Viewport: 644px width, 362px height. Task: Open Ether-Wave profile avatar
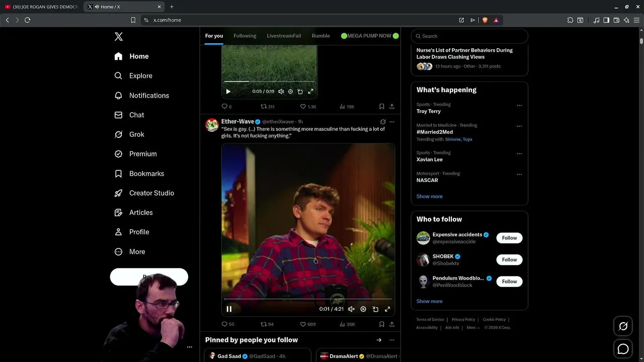coord(212,125)
